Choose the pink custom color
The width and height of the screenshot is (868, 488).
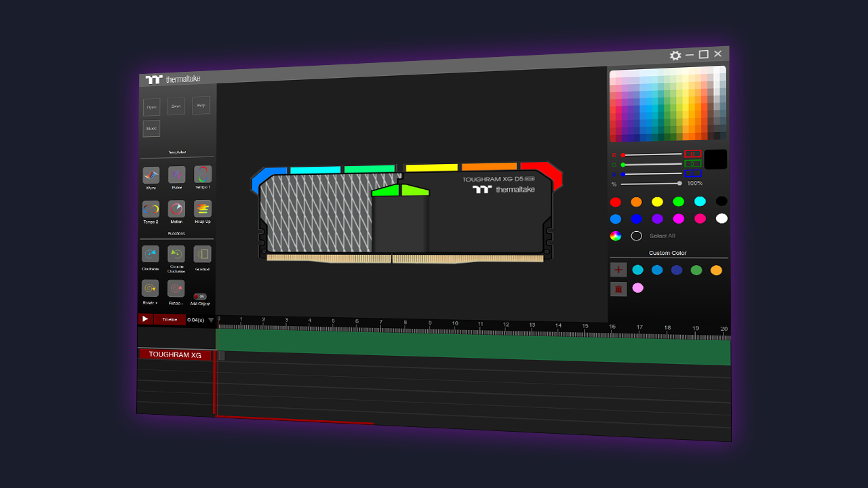click(637, 287)
